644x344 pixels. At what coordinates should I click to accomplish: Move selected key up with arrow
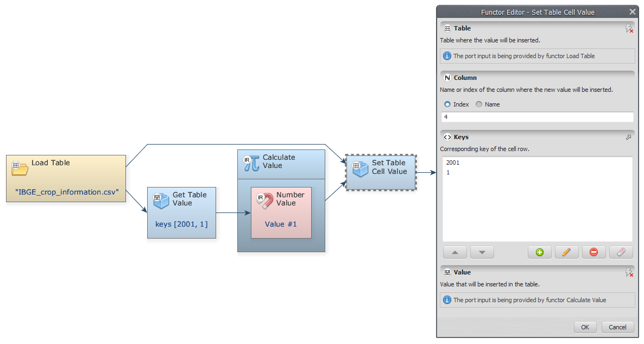click(x=455, y=252)
